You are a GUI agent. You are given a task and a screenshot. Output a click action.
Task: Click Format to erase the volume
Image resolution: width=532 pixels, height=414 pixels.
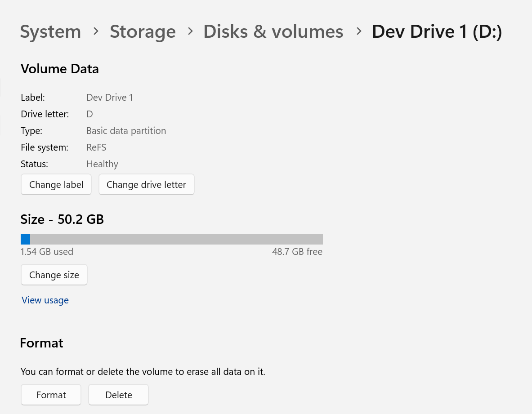[51, 395]
